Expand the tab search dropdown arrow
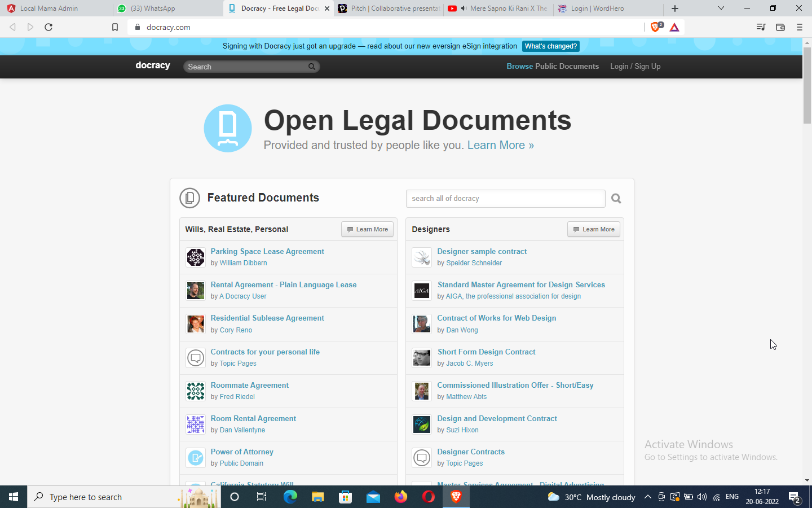The width and height of the screenshot is (812, 508). click(721, 8)
